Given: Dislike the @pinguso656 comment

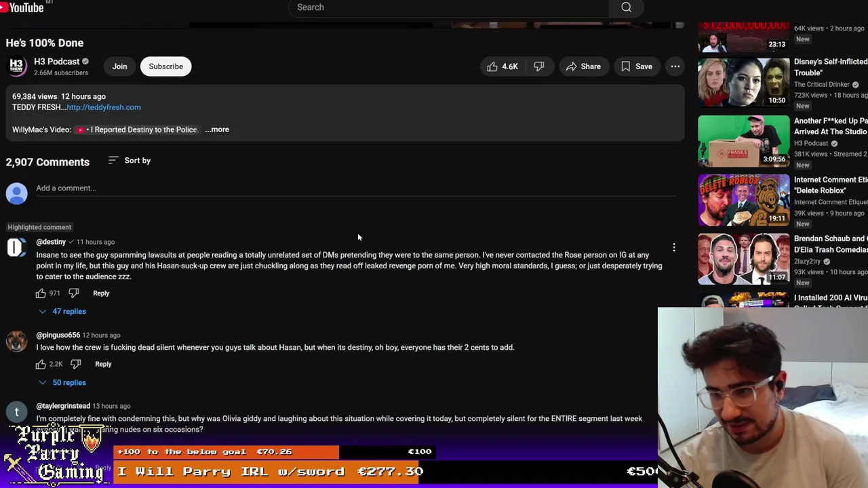Looking at the screenshot, I should tap(76, 364).
